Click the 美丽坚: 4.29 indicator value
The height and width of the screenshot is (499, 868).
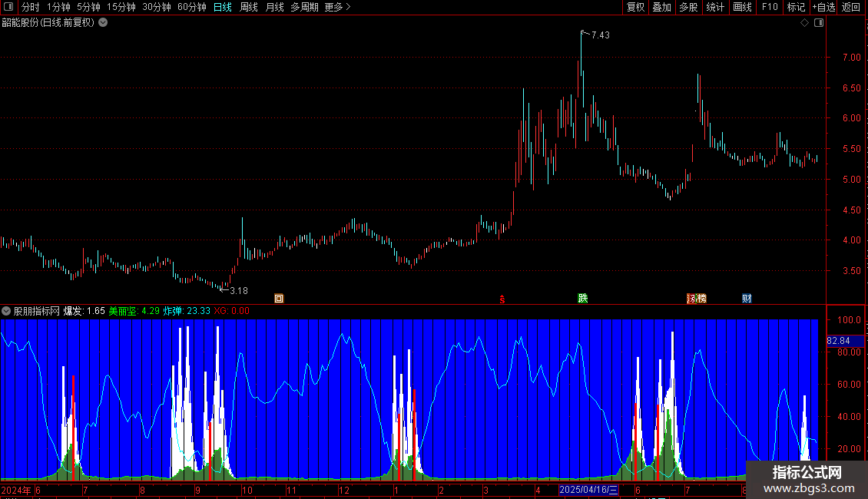point(134,311)
